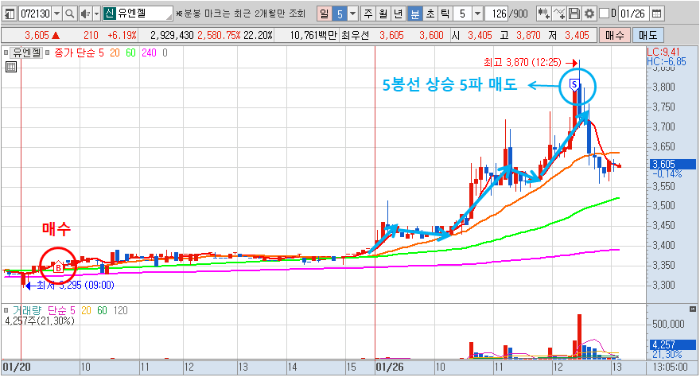This screenshot has width=700, height=376.
Task: Open the calendar date picker icon
Action: 656,14
